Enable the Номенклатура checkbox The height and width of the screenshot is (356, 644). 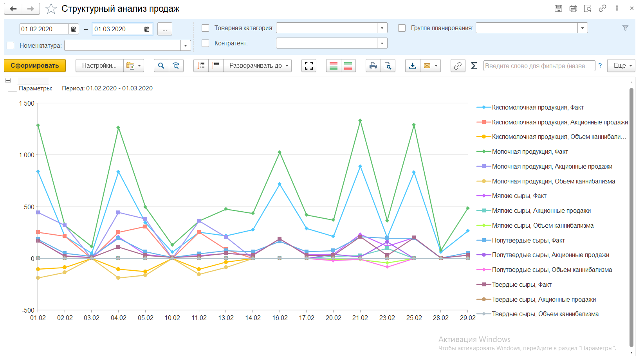(11, 45)
